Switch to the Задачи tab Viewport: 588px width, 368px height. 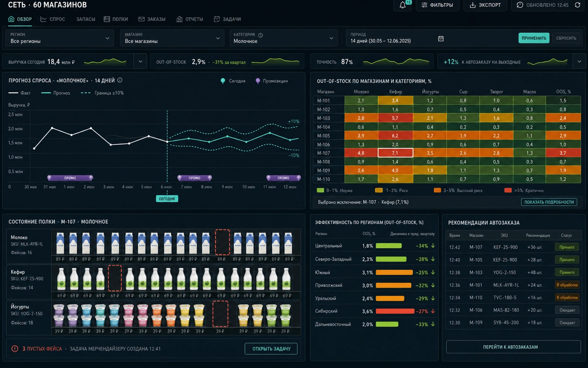227,19
